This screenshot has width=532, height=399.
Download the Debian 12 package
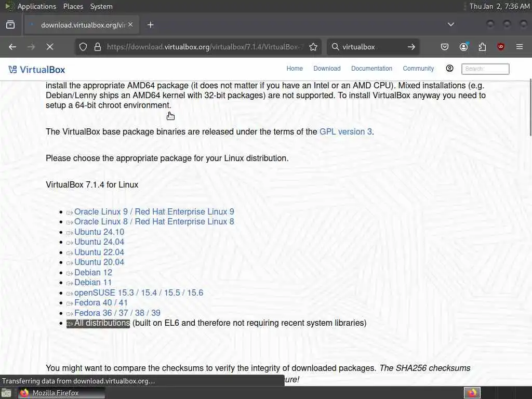(x=93, y=272)
